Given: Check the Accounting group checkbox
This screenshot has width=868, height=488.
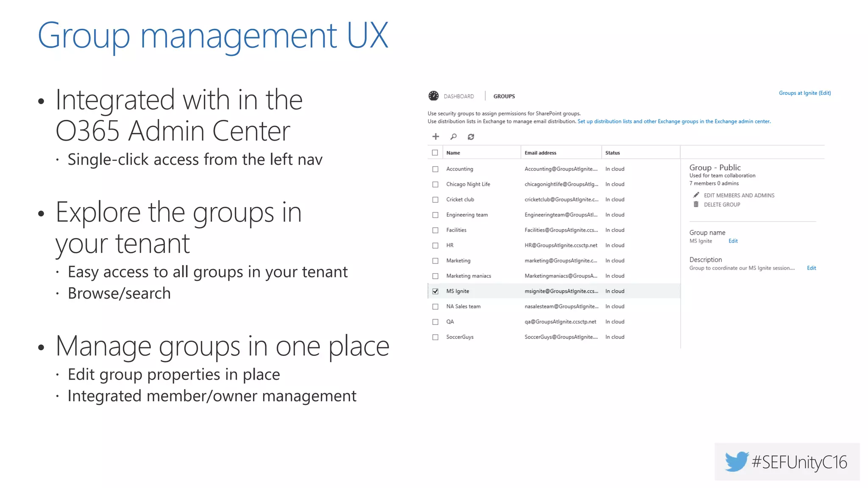Looking at the screenshot, I should 435,169.
